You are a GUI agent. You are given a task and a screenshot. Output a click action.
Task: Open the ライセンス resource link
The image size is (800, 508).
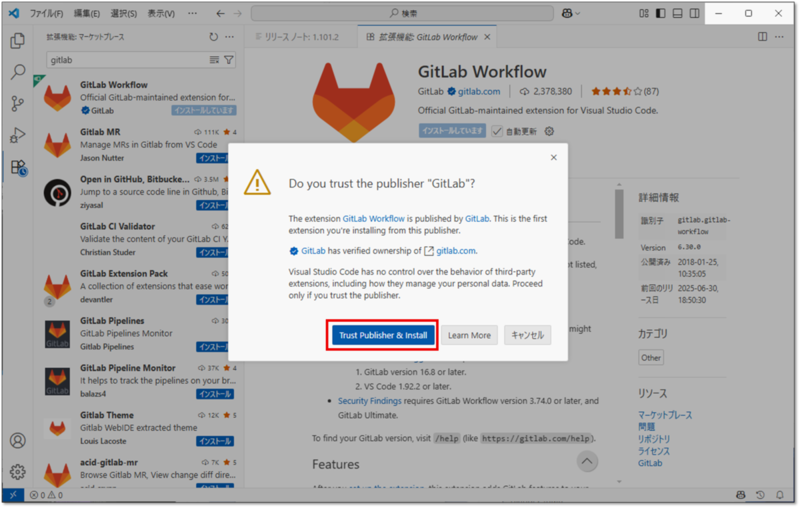[x=654, y=451]
